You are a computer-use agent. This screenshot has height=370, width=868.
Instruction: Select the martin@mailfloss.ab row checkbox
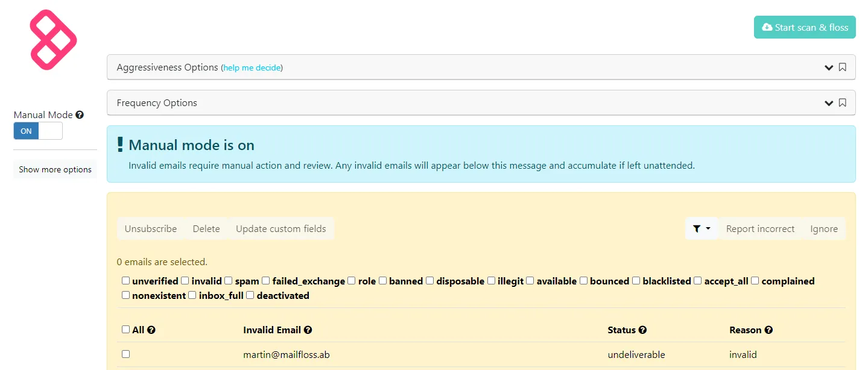coord(125,354)
